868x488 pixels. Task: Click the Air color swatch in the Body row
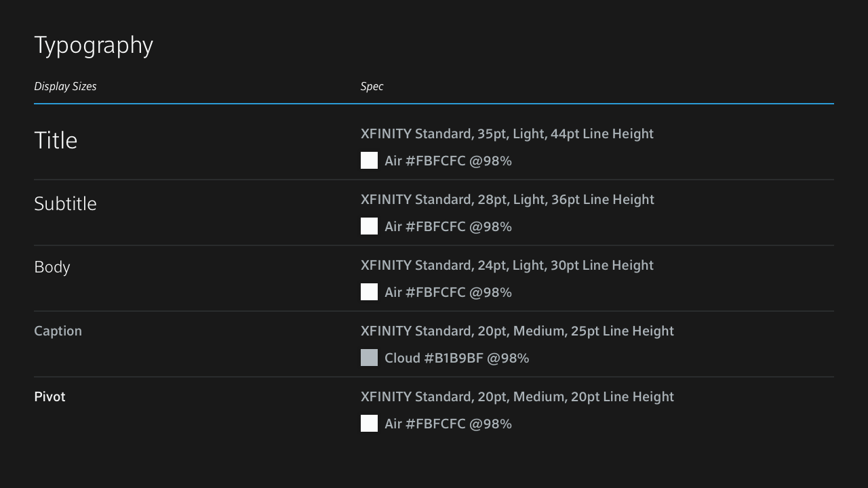(369, 292)
